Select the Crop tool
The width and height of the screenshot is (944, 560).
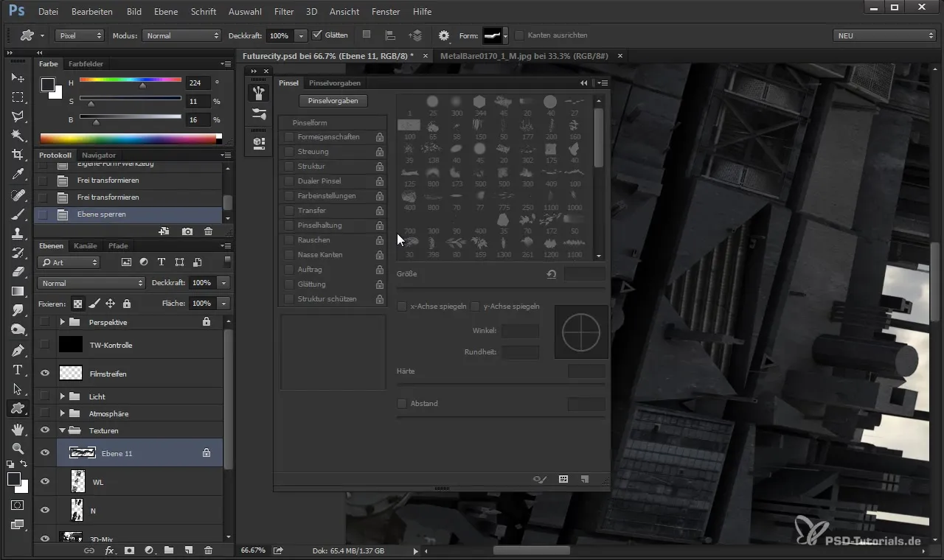[x=18, y=155]
